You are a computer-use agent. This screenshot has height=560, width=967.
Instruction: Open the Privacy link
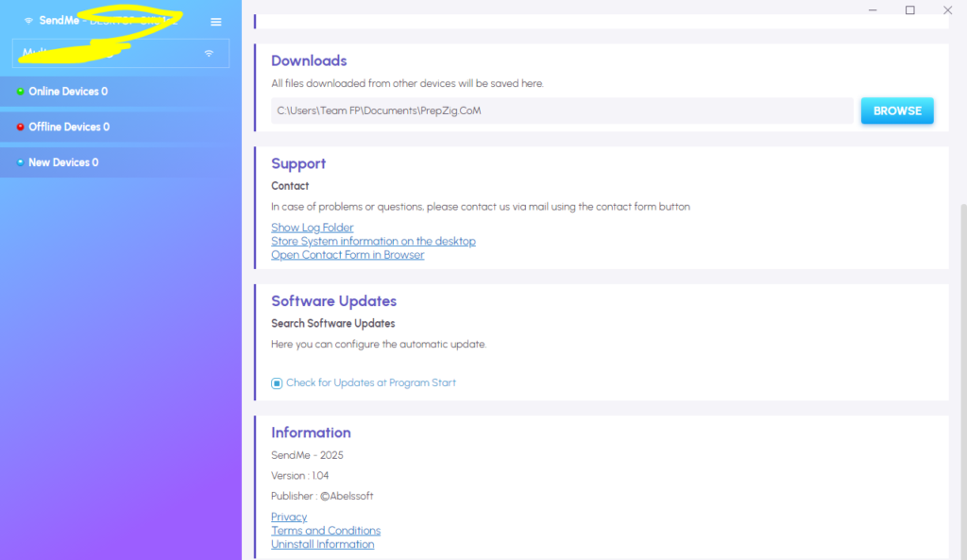289,517
